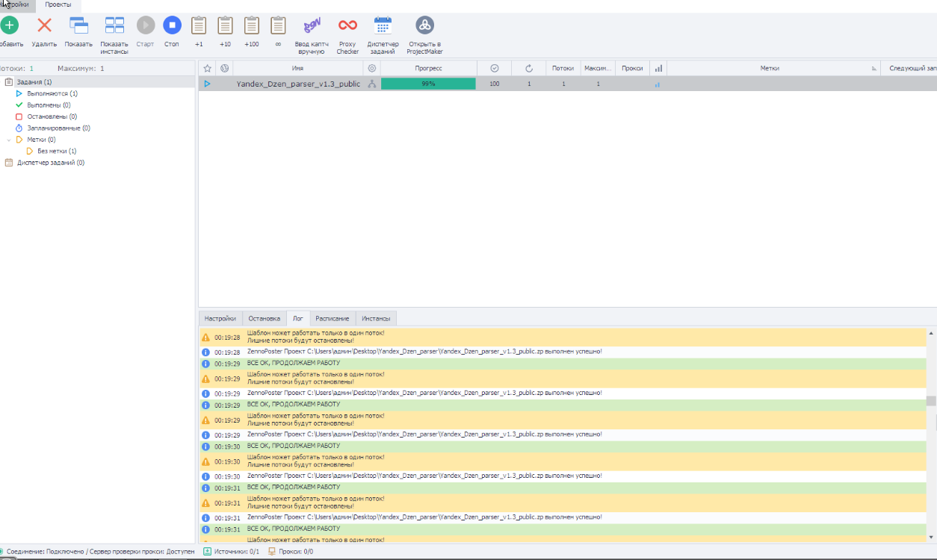Viewport: 937px width, 560px height.
Task: Click the +100 clipboard icon
Action: (x=252, y=25)
